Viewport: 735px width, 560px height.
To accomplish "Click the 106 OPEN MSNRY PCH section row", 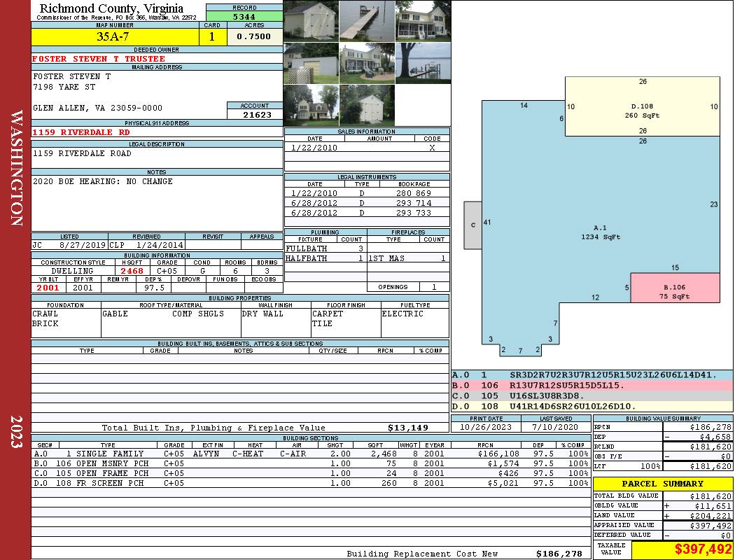I will (311, 463).
